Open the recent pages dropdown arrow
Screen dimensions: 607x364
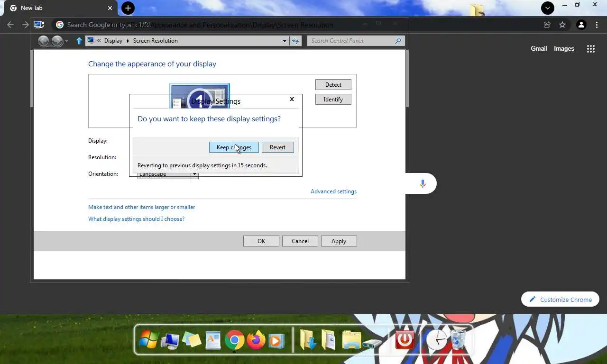pos(66,41)
